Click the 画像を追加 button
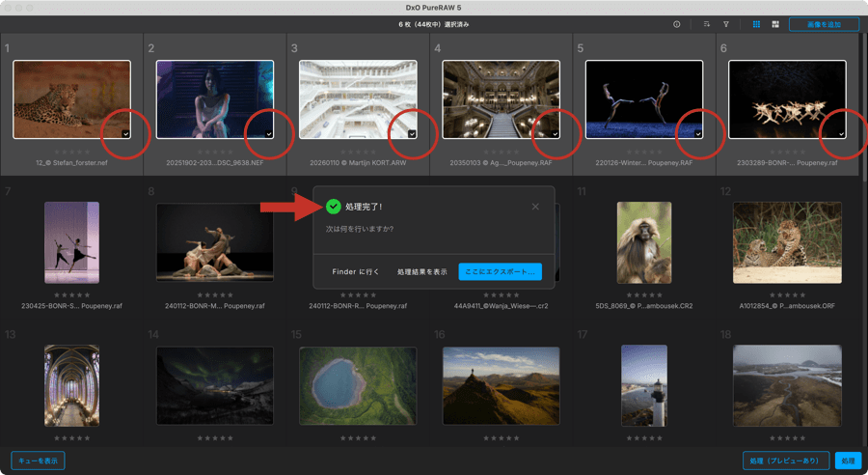 coord(824,24)
